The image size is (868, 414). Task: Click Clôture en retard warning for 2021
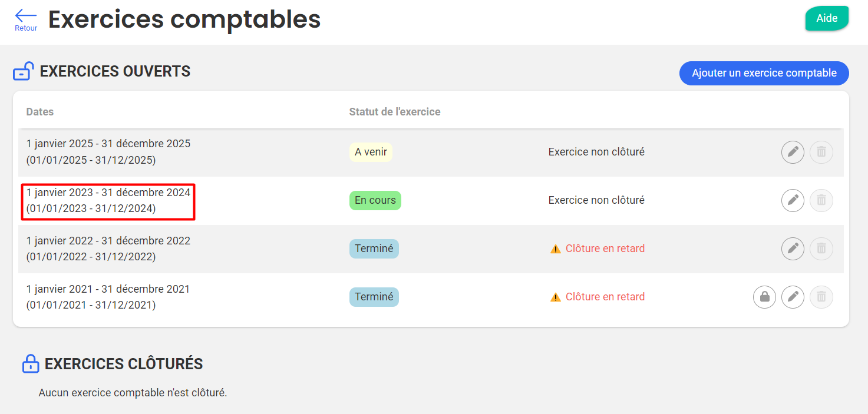coord(605,297)
